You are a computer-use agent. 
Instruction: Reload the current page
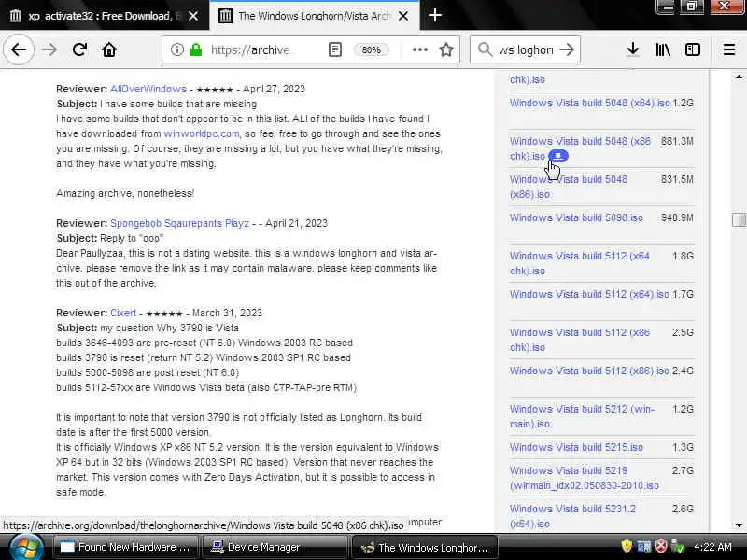[79, 49]
